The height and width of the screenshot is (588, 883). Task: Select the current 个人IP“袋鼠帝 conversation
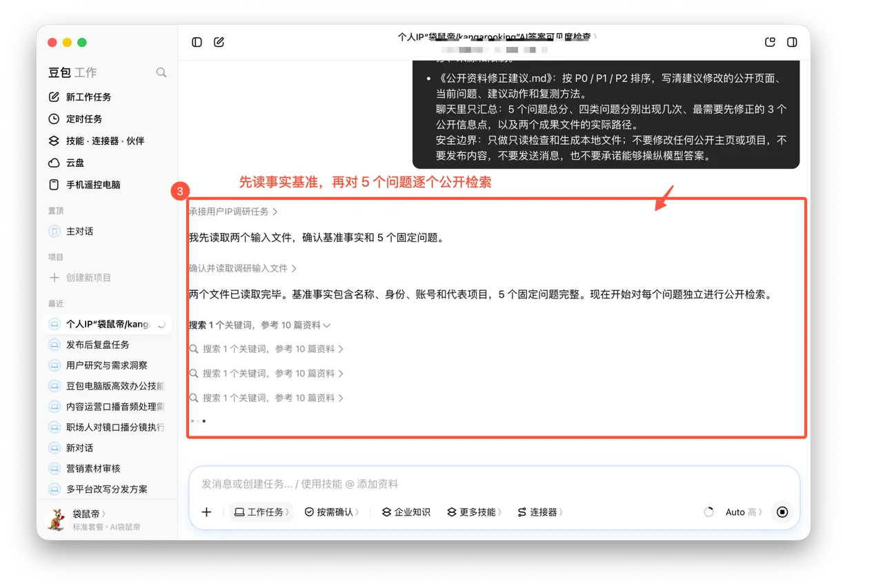tap(107, 324)
